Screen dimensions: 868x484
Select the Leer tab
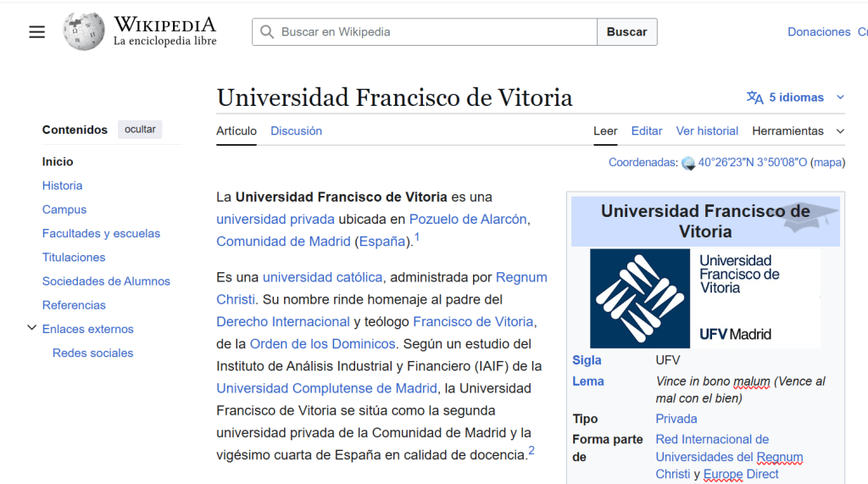click(x=605, y=131)
